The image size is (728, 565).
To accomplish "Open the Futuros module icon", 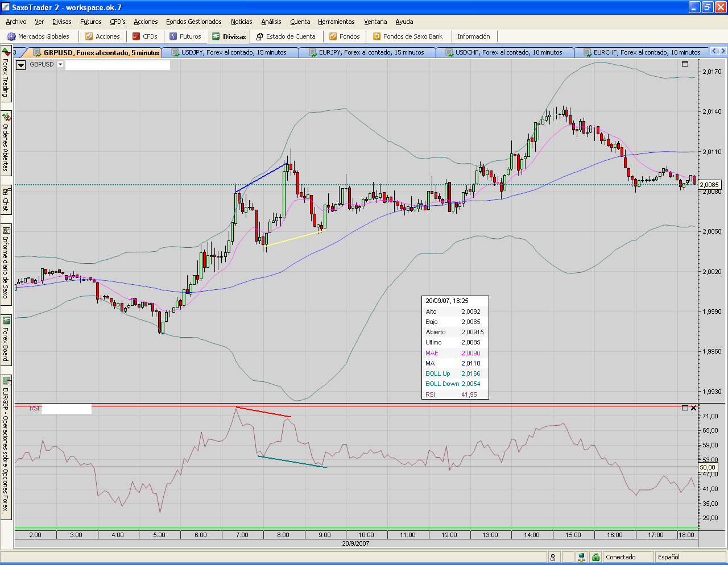I will click(x=173, y=36).
